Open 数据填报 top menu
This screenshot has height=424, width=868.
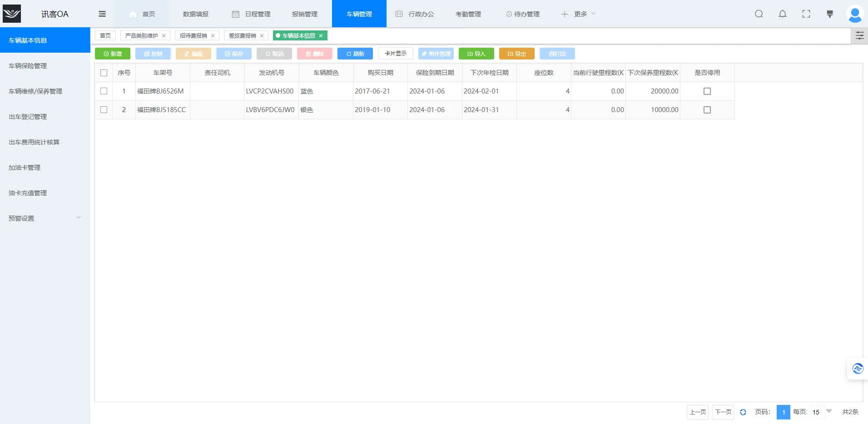[196, 14]
